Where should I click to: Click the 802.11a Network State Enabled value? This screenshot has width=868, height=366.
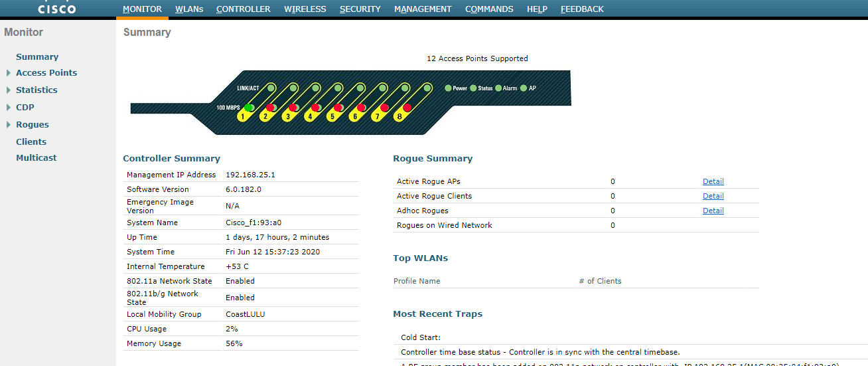pos(240,281)
